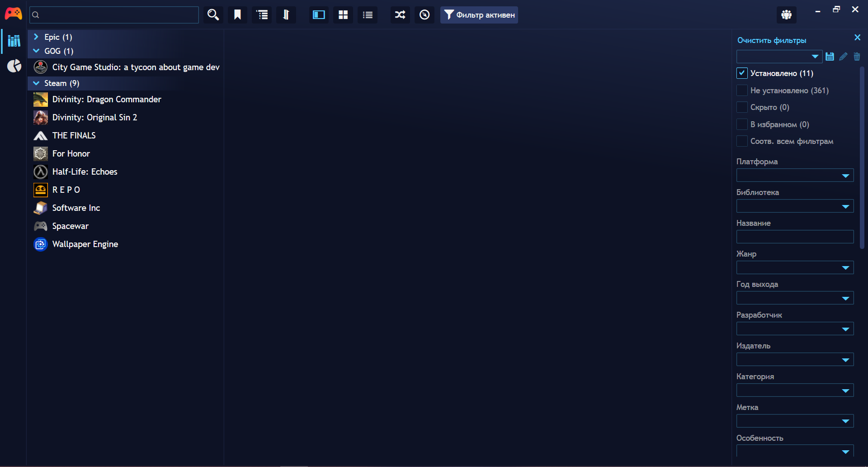Screen dimensions: 868x467
Task: Click the For Honor game icon
Action: click(x=41, y=154)
